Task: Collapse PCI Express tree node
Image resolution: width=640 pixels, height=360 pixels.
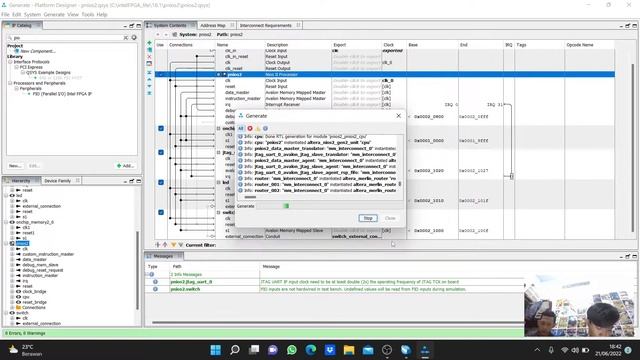Action: 16,67
